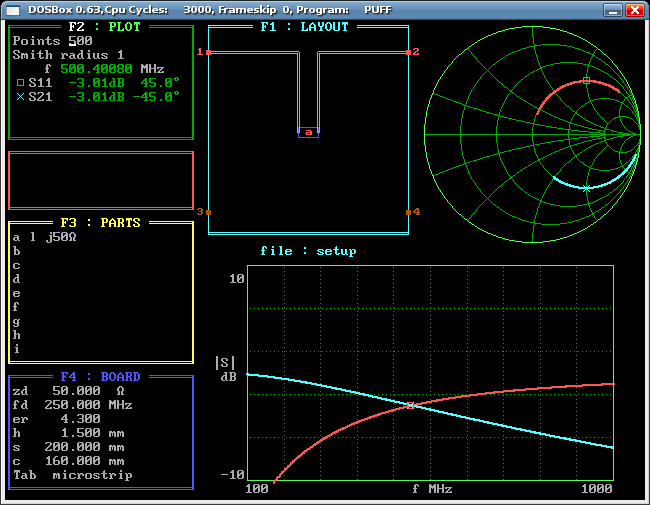Close the DOSBox window
Screen dimensions: 650x505
coord(634,10)
